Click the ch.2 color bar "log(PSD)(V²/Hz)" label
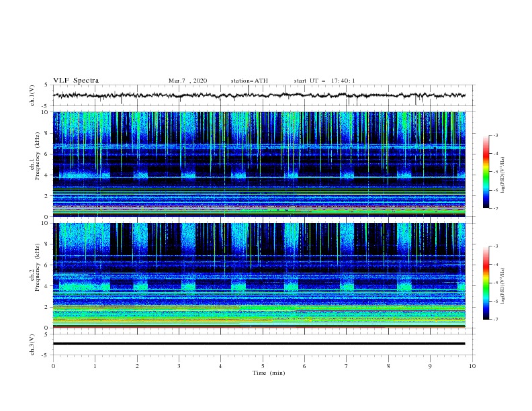The width and height of the screenshot is (532, 411). 503,286
